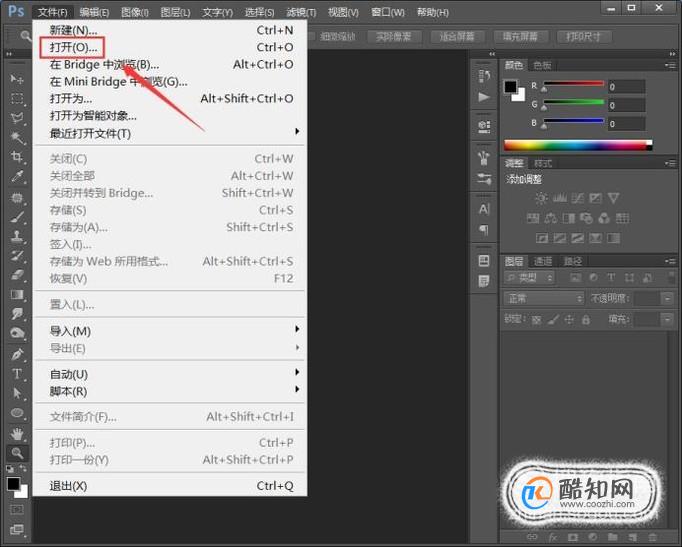Select the Crop tool

[17, 157]
